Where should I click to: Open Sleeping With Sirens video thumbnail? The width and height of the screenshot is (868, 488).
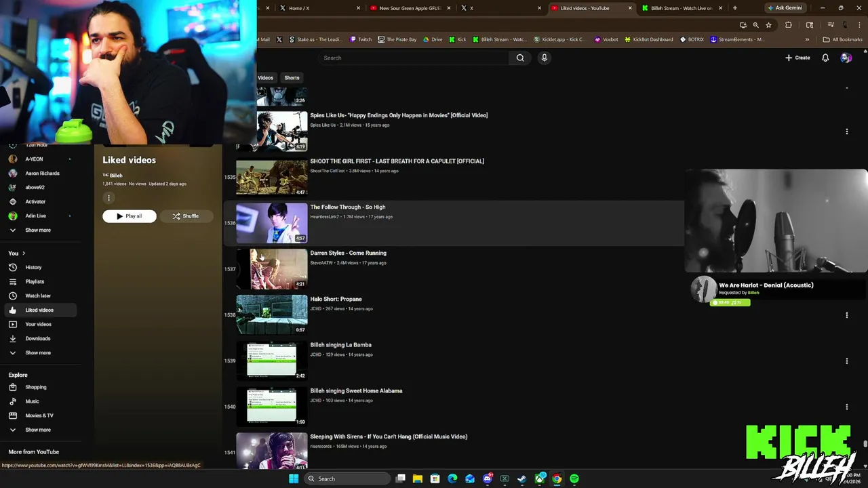[x=271, y=451]
